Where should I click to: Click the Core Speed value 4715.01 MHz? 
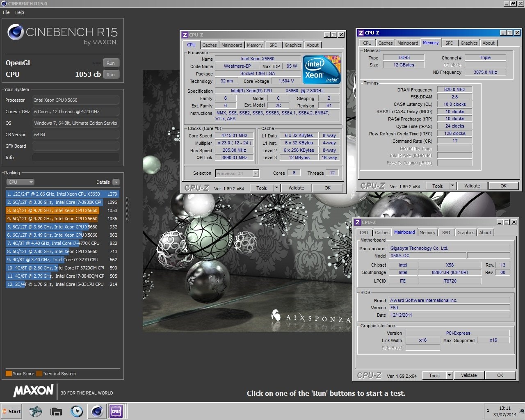coord(235,135)
